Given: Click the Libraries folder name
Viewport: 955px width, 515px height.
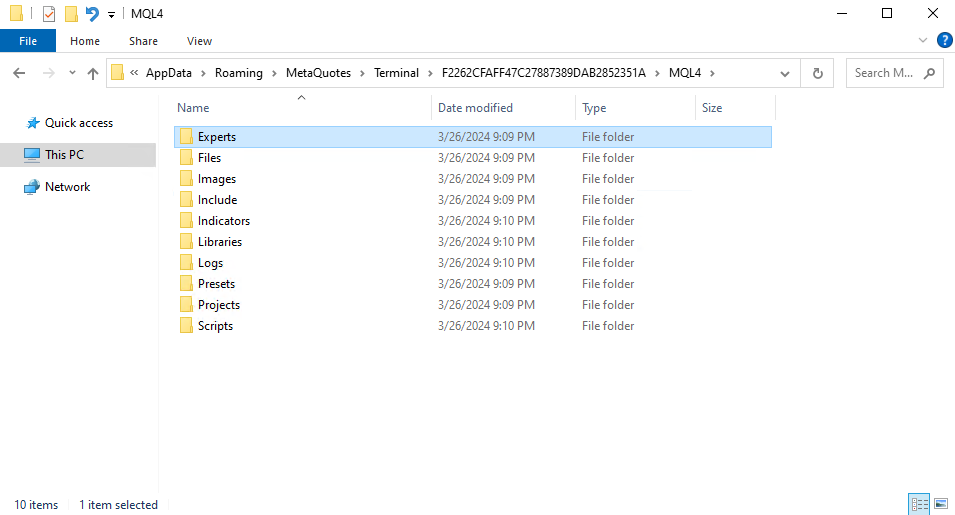Looking at the screenshot, I should tap(220, 242).
